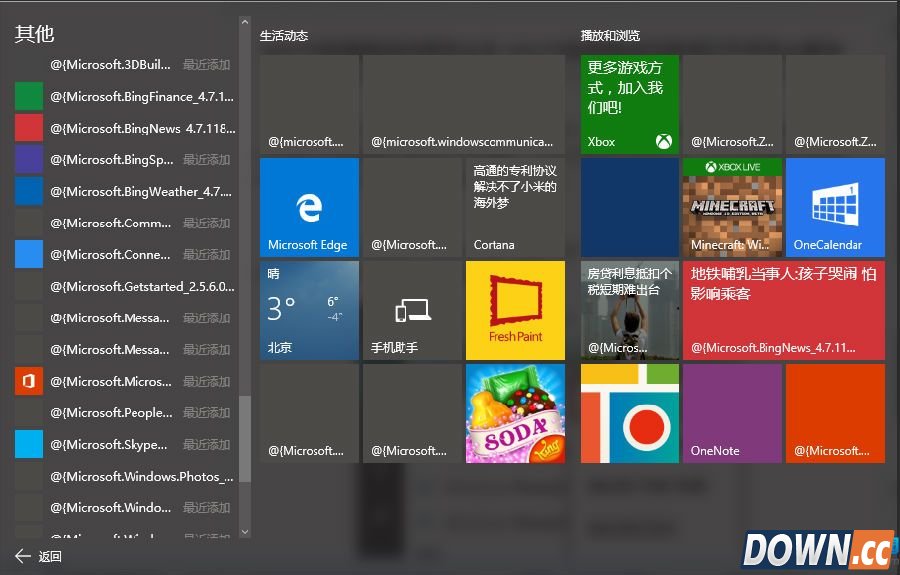Open the OneNote tile
Image resolution: width=900 pixels, height=575 pixels.
tap(732, 413)
